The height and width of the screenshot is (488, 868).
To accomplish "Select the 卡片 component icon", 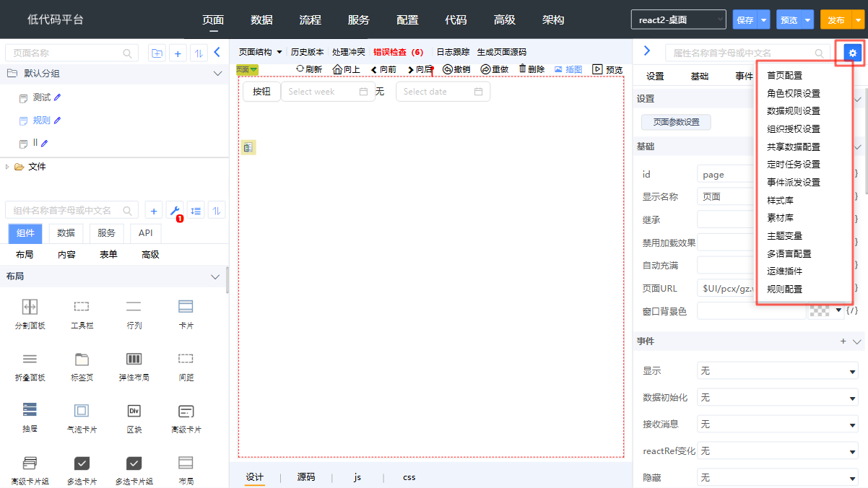I will (x=186, y=306).
